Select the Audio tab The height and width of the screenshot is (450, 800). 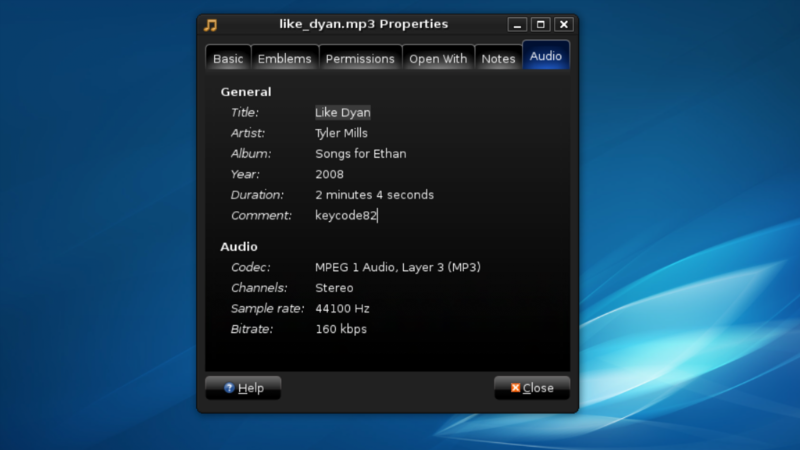[546, 56]
